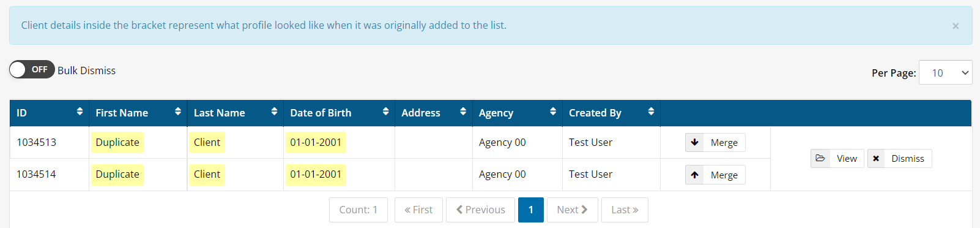
Task: Sort table by Last Name header
Action: (219, 113)
